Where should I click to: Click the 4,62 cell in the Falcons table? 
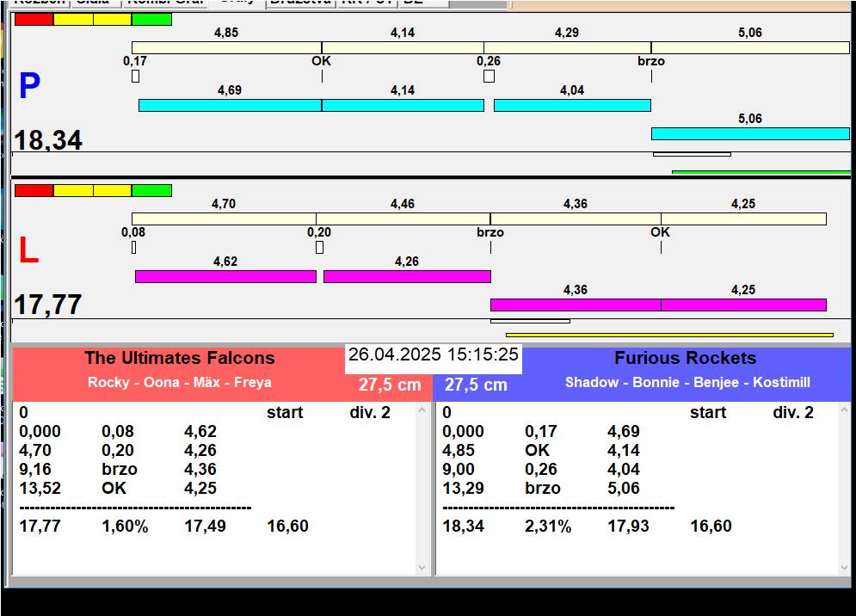[200, 431]
